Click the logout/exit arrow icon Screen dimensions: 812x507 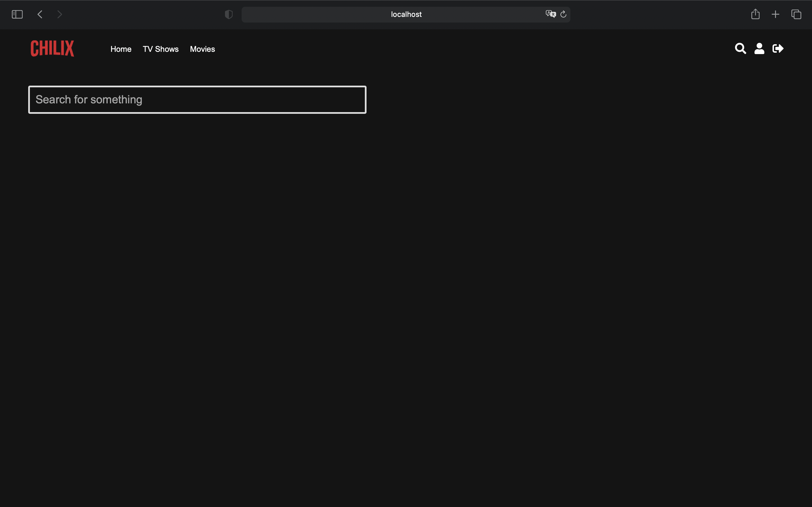pyautogui.click(x=779, y=49)
